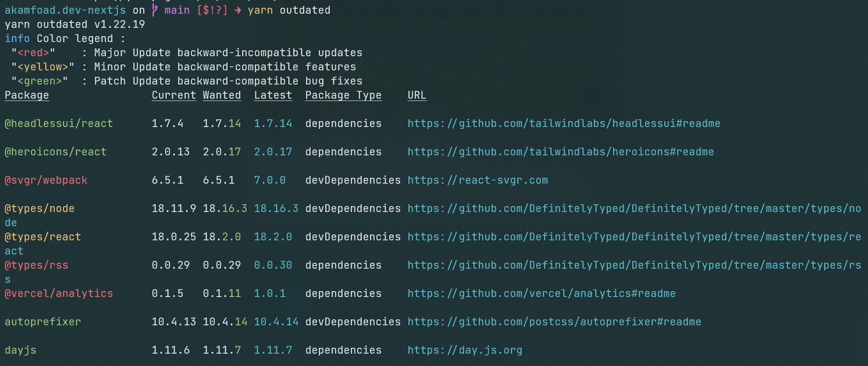Click the Package Type column header

tap(344, 95)
